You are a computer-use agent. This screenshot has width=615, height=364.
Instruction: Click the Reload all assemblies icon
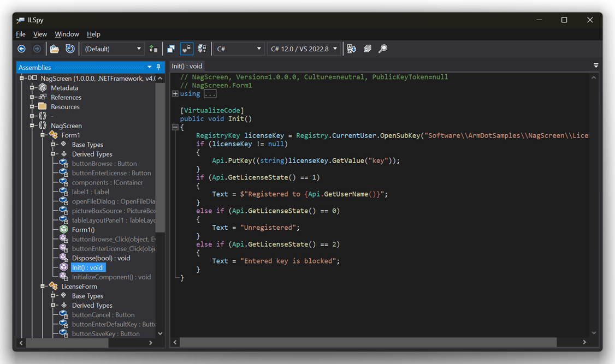click(70, 49)
